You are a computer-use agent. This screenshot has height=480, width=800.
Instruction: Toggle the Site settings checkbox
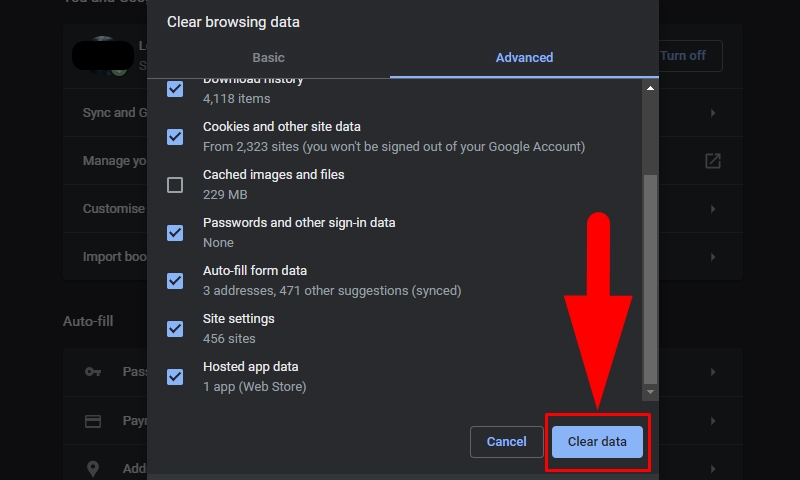(175, 329)
